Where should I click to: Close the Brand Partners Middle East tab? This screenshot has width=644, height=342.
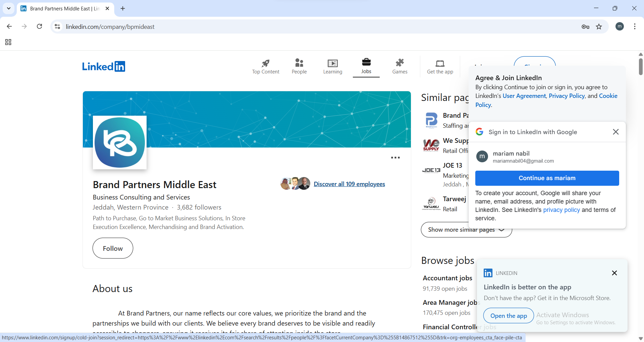tap(107, 8)
